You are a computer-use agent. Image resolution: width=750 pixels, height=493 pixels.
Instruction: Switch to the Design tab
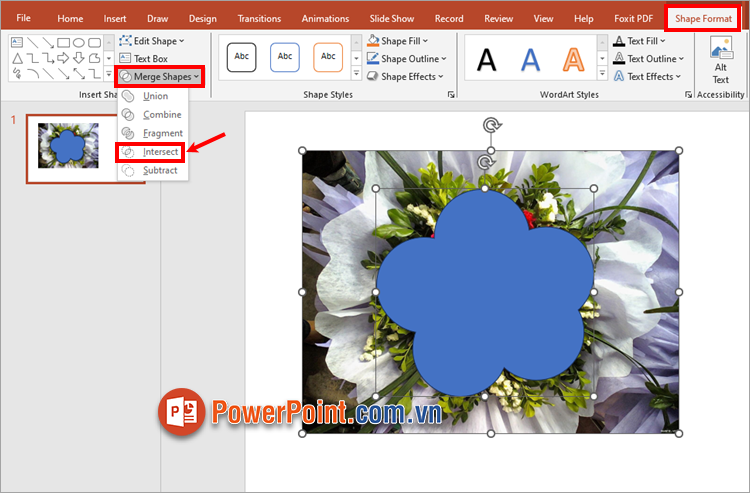tap(202, 19)
